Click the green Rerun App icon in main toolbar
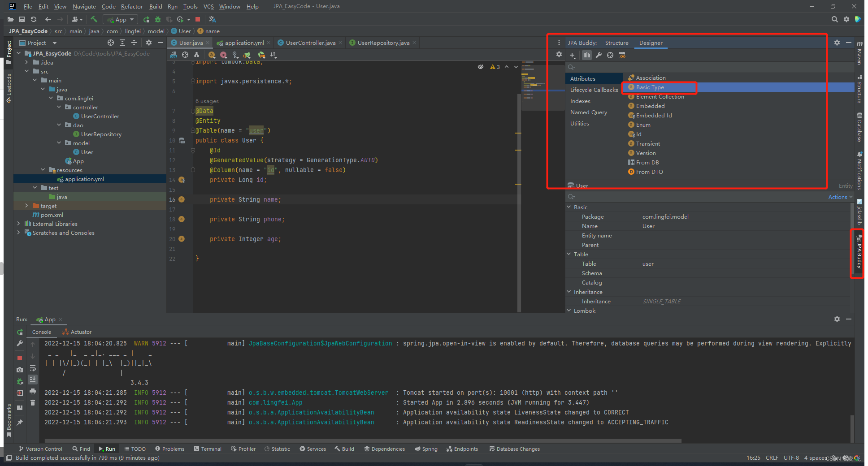 [146, 19]
